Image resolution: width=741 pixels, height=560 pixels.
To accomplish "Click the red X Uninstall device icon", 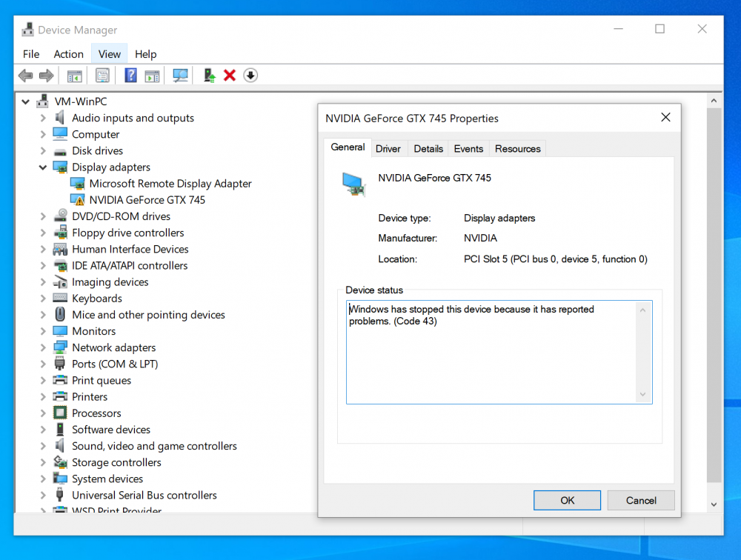I will click(230, 76).
